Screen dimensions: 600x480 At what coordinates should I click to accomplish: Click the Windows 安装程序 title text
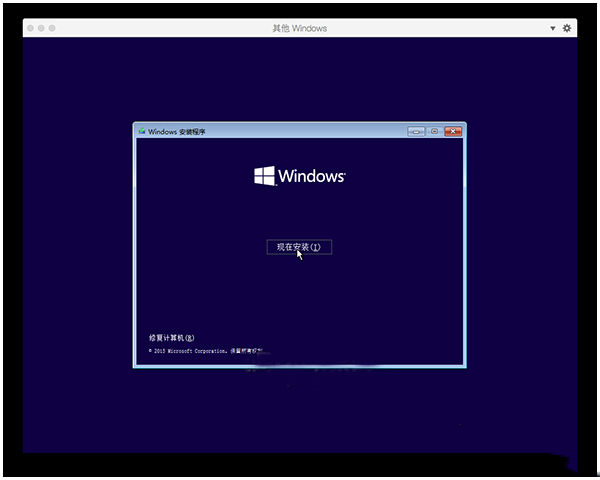(x=176, y=132)
